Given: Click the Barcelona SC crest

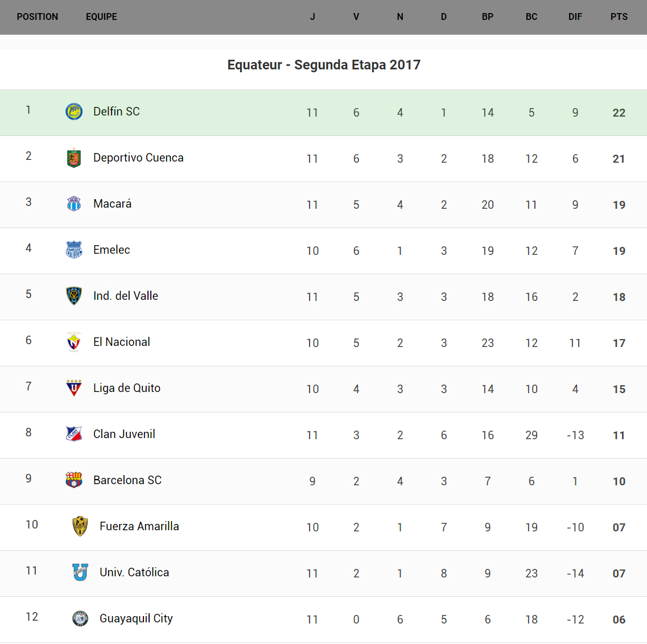Looking at the screenshot, I should pos(74,480).
